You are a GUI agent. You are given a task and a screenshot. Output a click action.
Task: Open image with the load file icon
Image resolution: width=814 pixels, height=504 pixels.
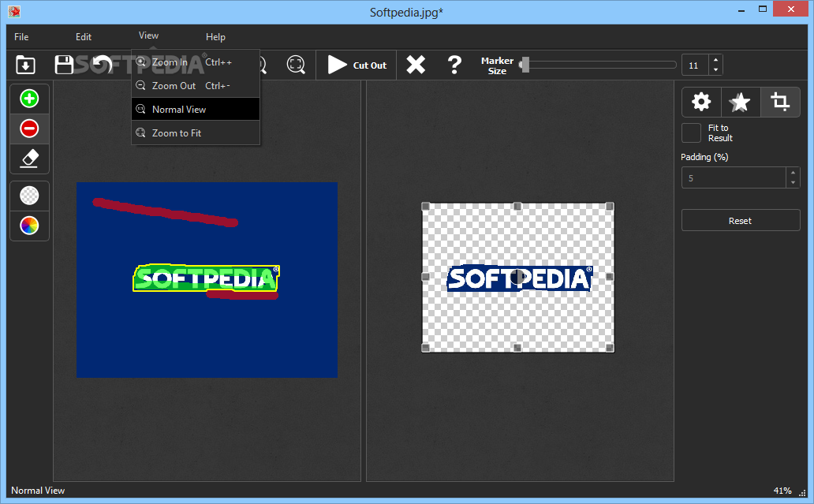pos(25,65)
